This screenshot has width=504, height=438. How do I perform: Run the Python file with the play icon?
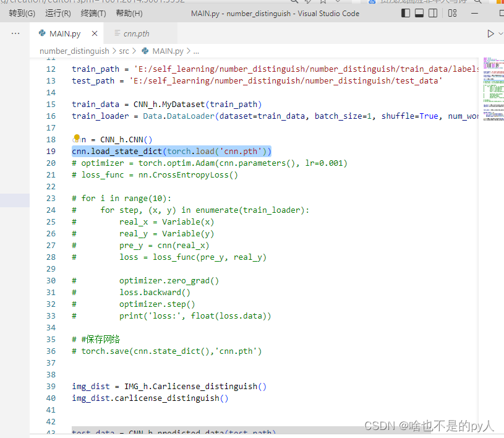[490, 34]
